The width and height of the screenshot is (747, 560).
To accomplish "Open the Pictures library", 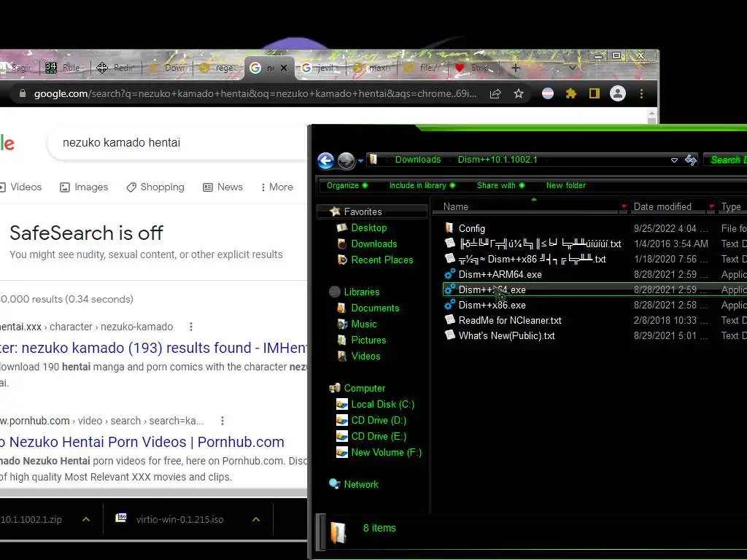I will pyautogui.click(x=368, y=340).
